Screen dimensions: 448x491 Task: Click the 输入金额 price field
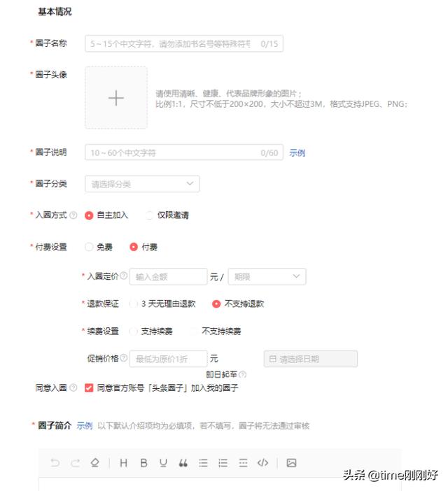click(168, 276)
